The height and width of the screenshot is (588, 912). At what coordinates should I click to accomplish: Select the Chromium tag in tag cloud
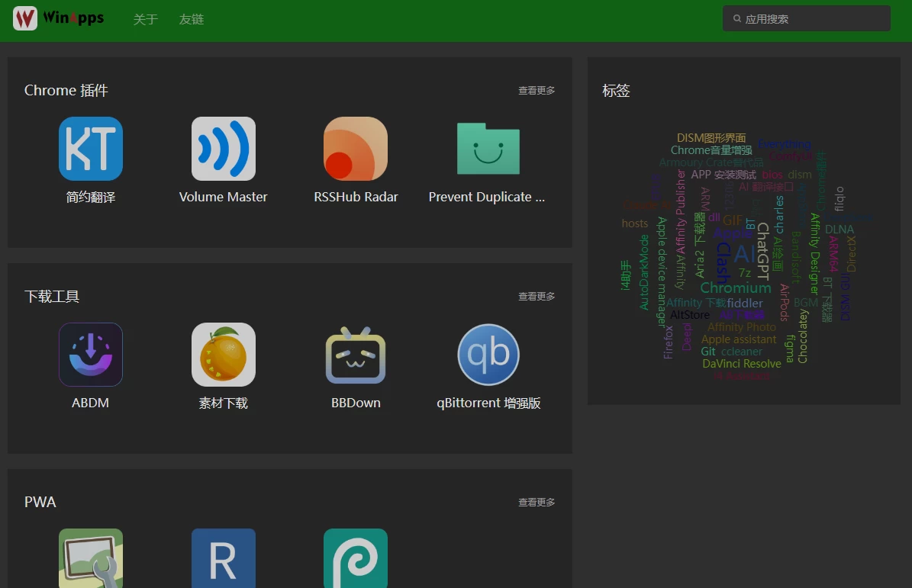tap(736, 288)
